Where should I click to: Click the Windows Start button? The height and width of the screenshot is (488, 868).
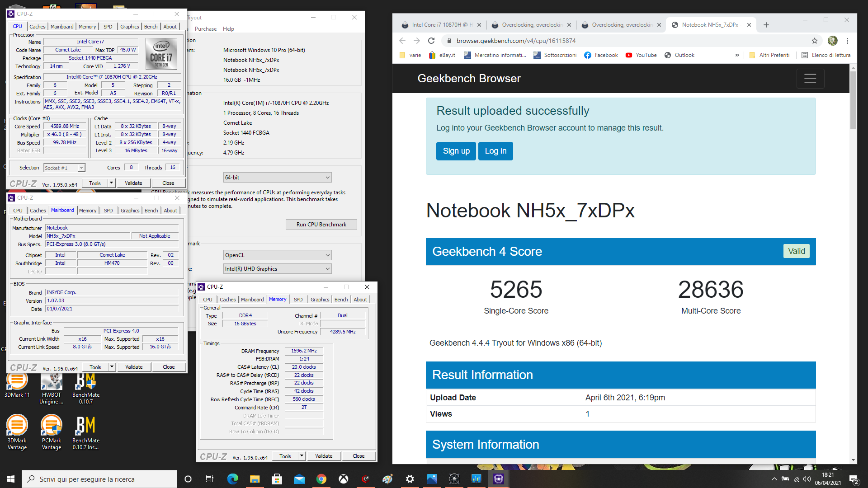coord(11,479)
